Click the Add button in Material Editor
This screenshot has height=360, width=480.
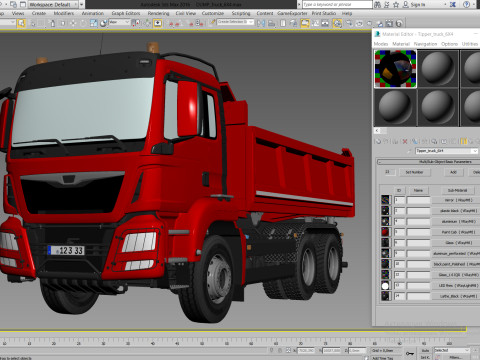click(453, 172)
